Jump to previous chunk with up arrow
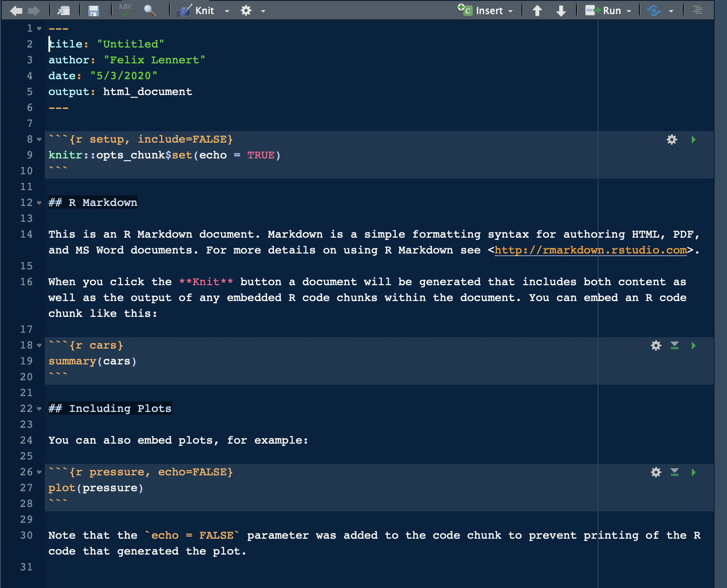Image resolution: width=727 pixels, height=588 pixels. point(537,11)
